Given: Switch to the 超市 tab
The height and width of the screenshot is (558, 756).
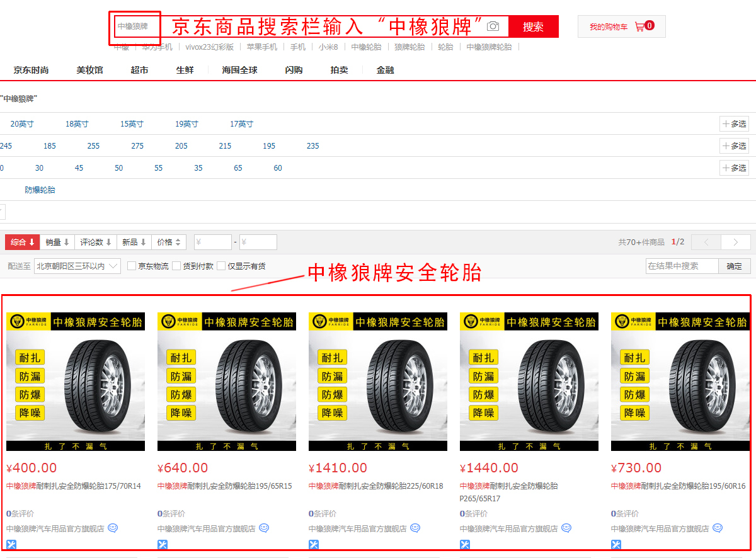Looking at the screenshot, I should click(140, 70).
